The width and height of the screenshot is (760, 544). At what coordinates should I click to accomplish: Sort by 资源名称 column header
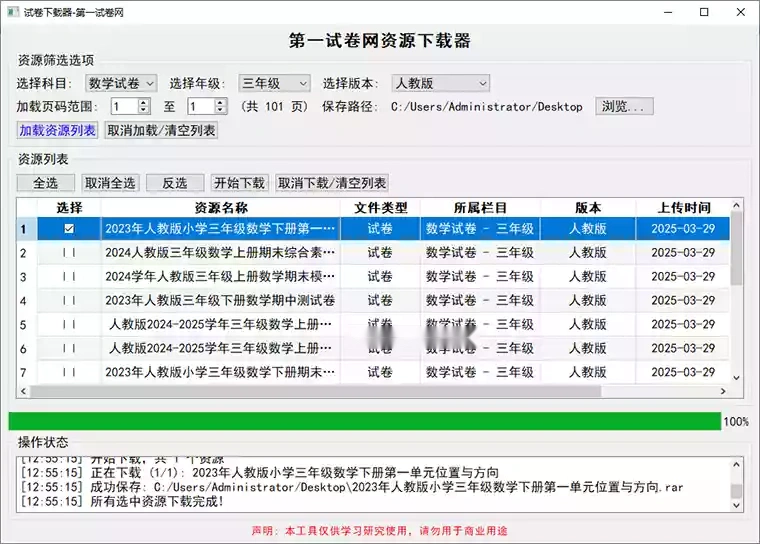click(220, 207)
